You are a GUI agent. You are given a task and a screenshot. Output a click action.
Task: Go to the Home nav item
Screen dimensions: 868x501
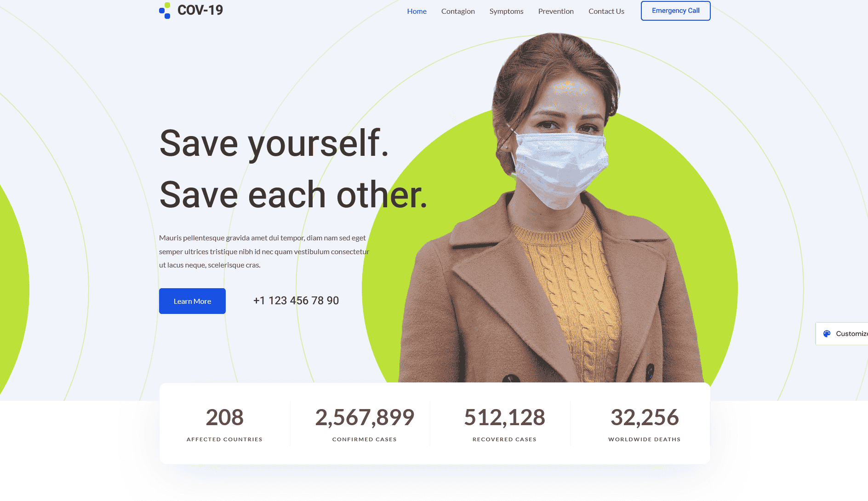click(x=417, y=11)
